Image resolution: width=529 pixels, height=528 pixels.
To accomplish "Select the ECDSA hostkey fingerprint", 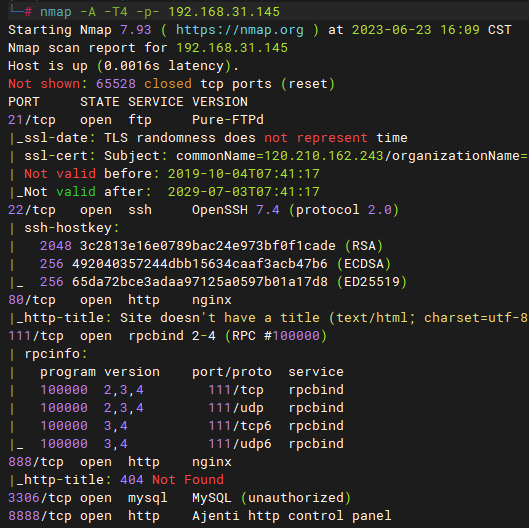I will [x=200, y=264].
